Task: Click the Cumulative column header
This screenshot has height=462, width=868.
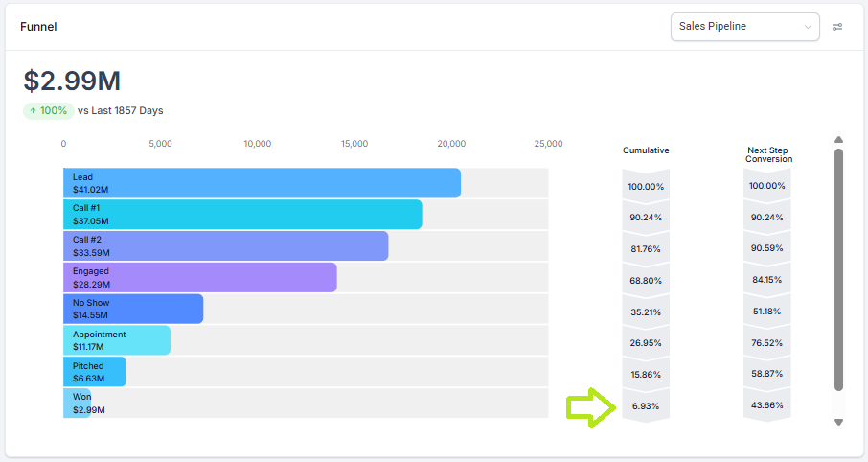Action: (646, 150)
